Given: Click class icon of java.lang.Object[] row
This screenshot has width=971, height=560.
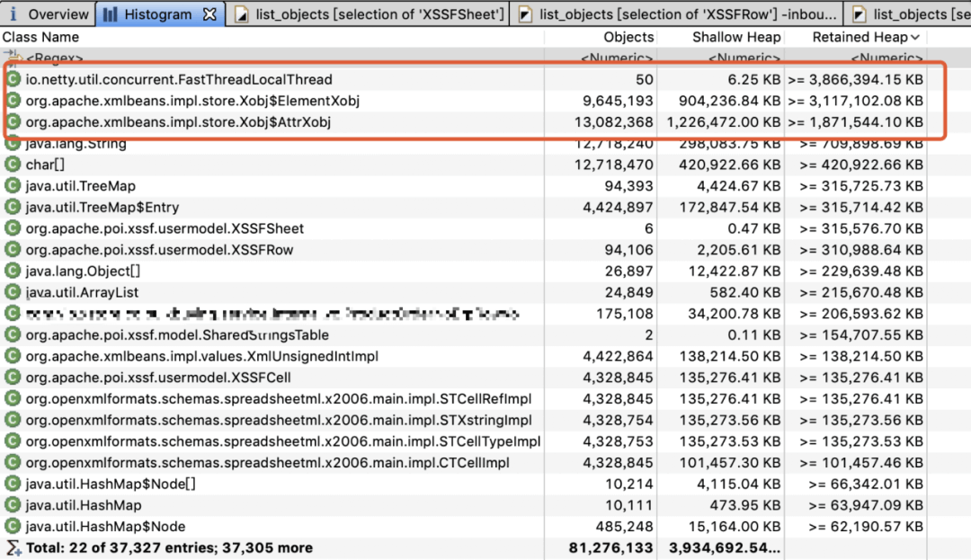Looking at the screenshot, I should [x=13, y=271].
